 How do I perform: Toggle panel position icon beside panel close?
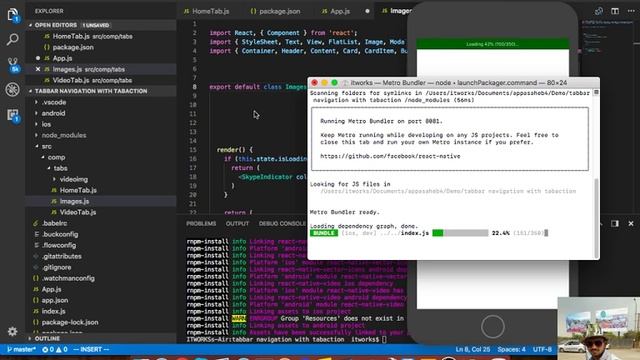615,224
